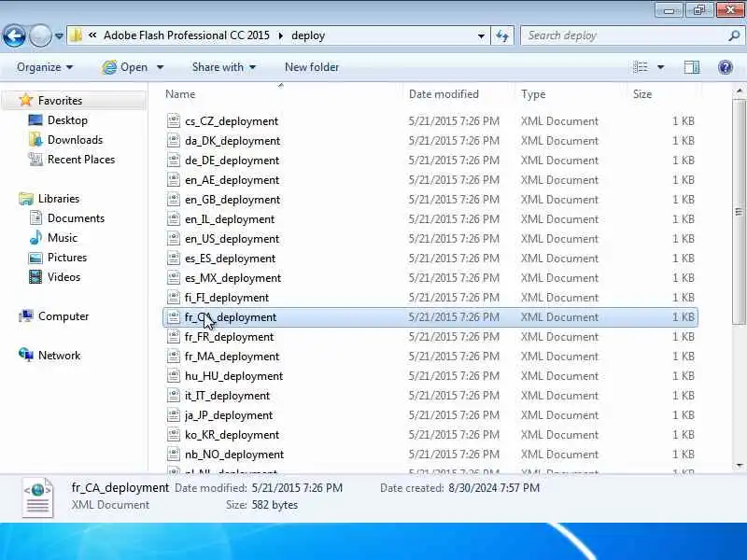This screenshot has height=560, width=747.
Task: Click the 582 bytes size value
Action: coord(275,505)
